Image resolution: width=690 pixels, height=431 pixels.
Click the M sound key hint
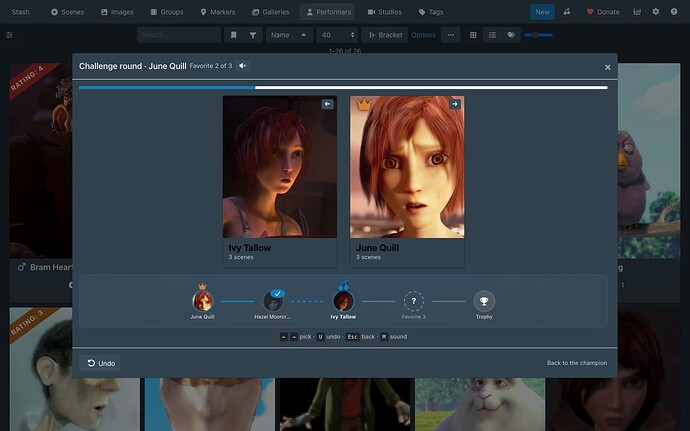pyautogui.click(x=384, y=337)
